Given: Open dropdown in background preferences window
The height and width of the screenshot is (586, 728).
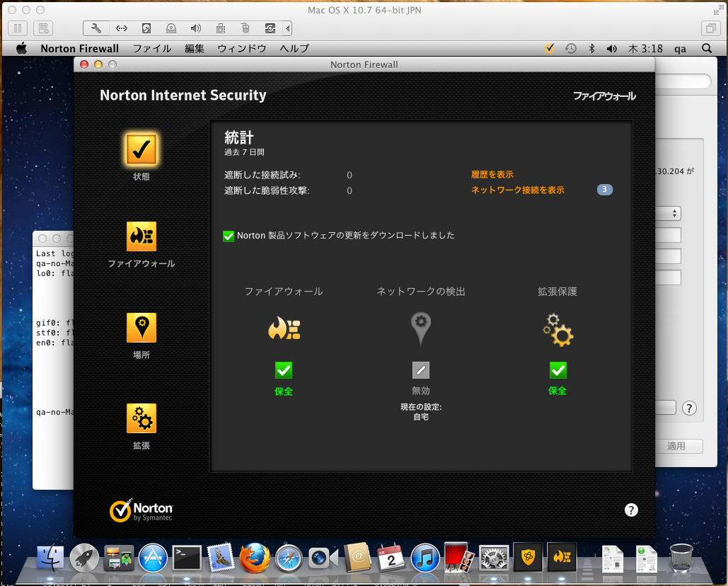Looking at the screenshot, I should pyautogui.click(x=674, y=213).
